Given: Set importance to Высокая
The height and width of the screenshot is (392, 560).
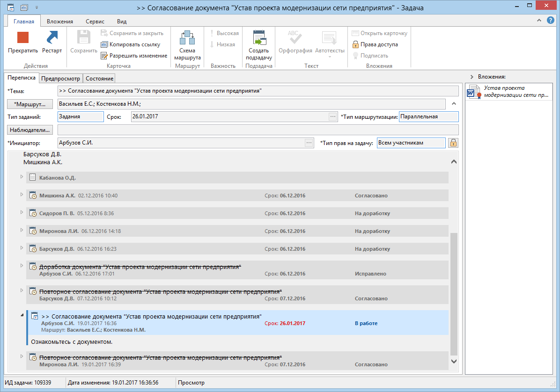Looking at the screenshot, I should 224,33.
